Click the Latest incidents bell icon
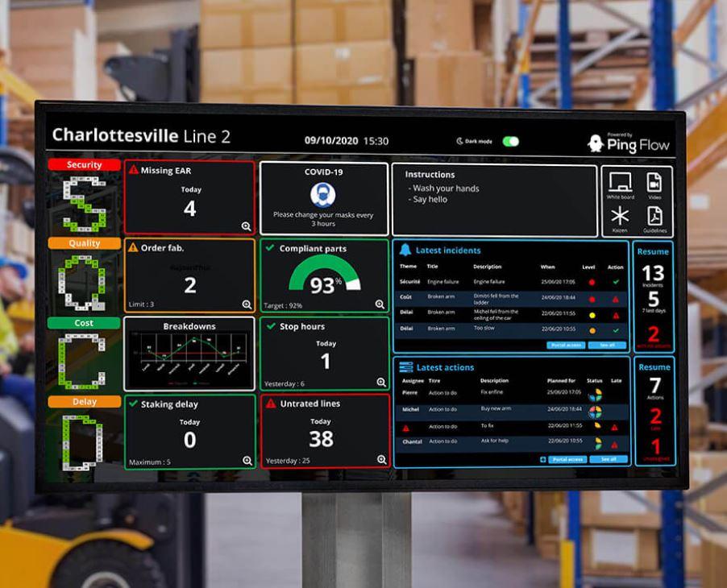 coord(405,250)
